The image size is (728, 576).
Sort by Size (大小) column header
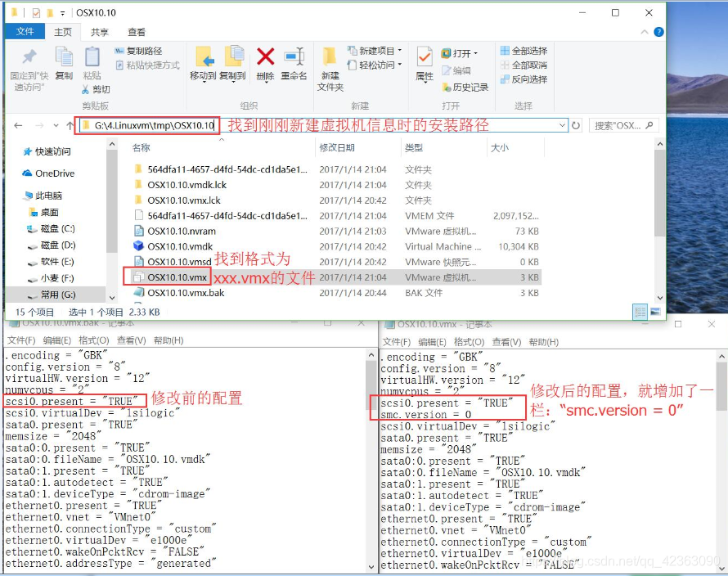coord(500,148)
